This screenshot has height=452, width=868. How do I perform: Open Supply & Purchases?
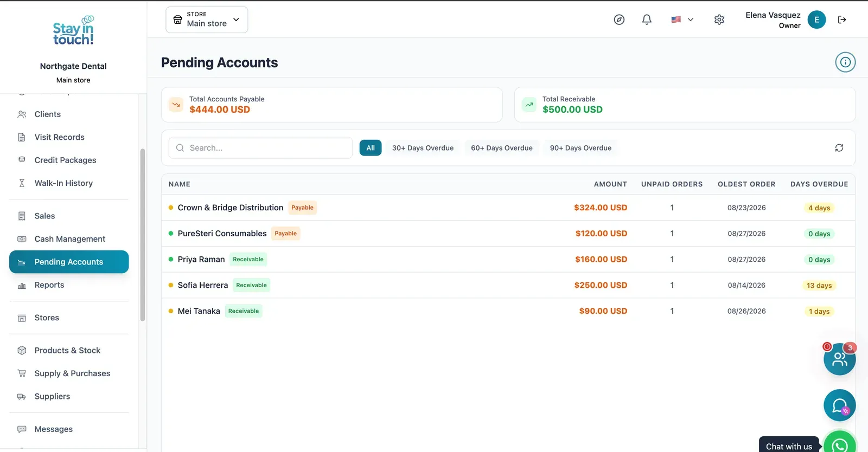(69, 373)
